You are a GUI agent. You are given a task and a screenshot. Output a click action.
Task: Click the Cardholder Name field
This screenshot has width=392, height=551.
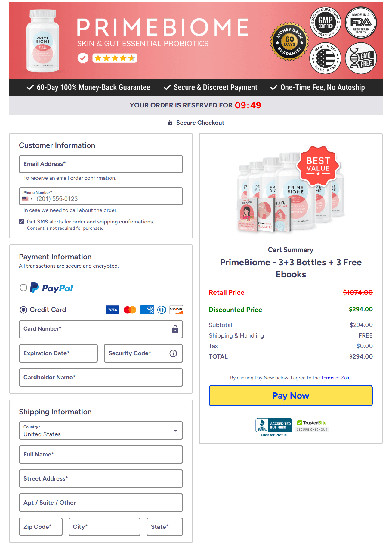pos(101,378)
